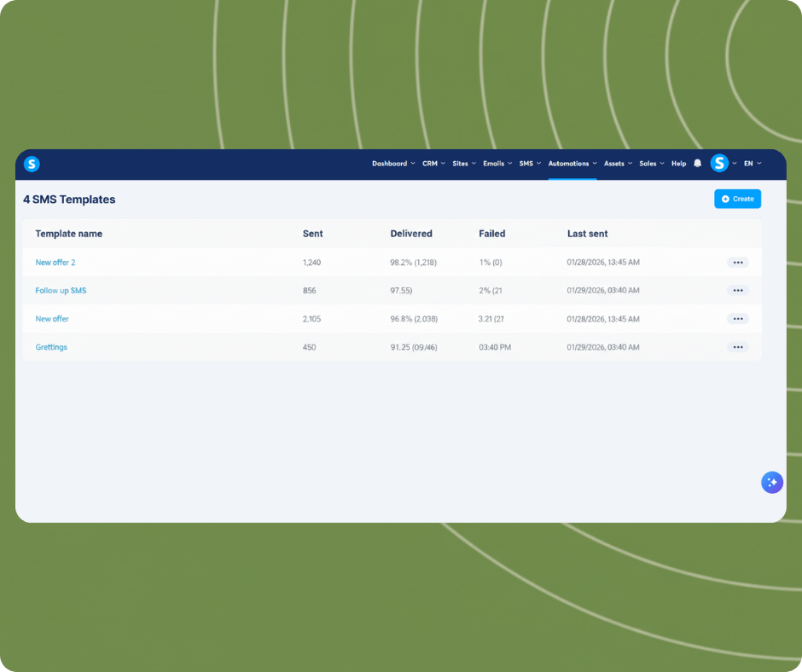802x672 pixels.
Task: Open the three-dot menu for Grettings
Action: [737, 347]
